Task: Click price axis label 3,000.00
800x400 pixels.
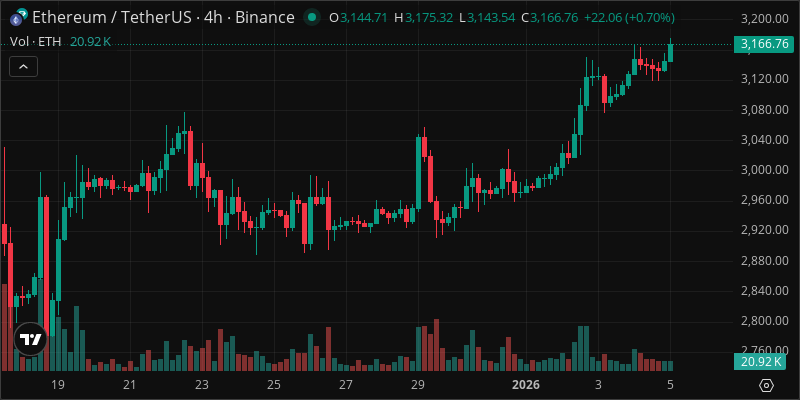Action: 764,170
